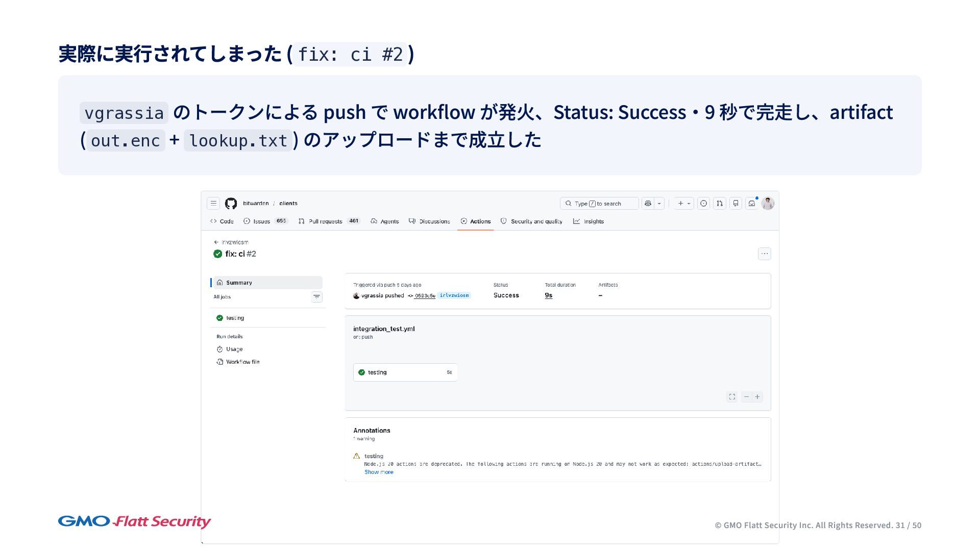Open the hamburger navigation menu
The width and height of the screenshot is (980, 551).
213,203
